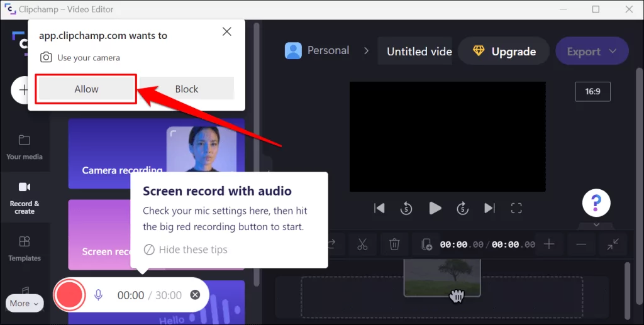This screenshot has width=644, height=325.
Task: Zoom out timeline with minus icon
Action: 580,244
